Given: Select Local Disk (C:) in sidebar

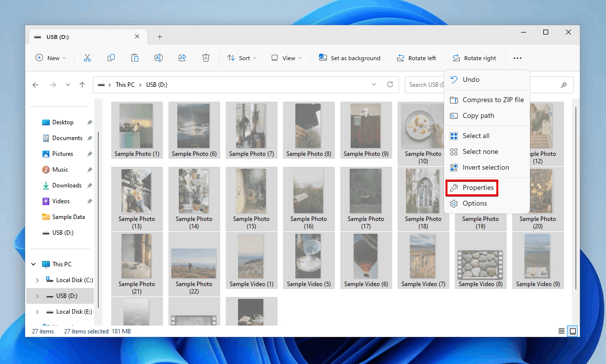Looking at the screenshot, I should click(x=68, y=280).
